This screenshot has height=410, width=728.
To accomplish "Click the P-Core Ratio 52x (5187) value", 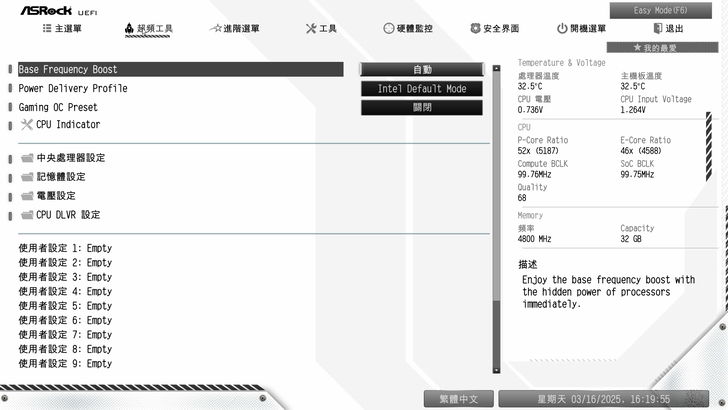I will coord(538,151).
